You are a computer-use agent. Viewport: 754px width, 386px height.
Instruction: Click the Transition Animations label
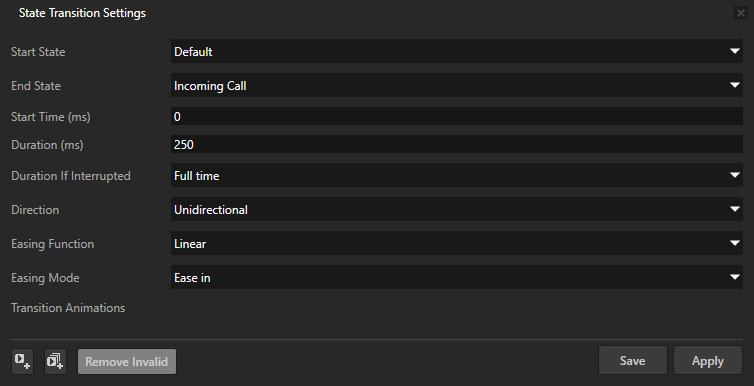(x=68, y=308)
